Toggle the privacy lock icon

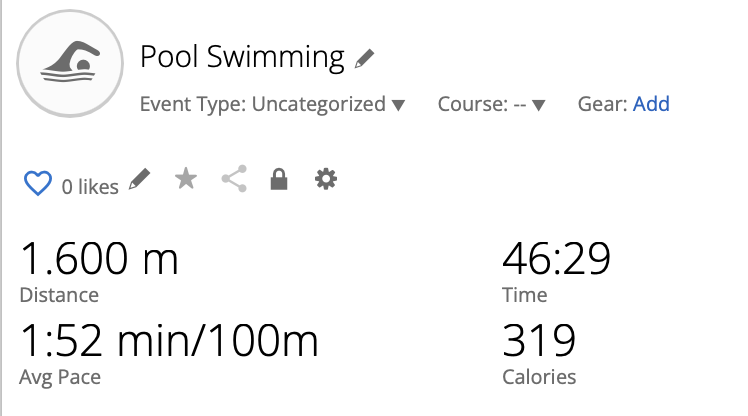pyautogui.click(x=279, y=179)
